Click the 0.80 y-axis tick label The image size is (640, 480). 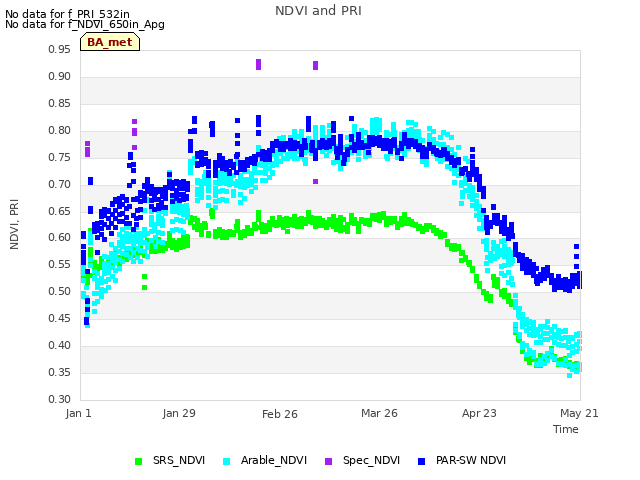(x=60, y=130)
